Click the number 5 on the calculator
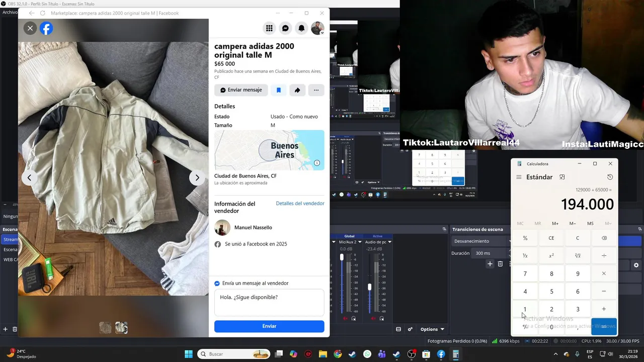This screenshot has height=362, width=644. tap(551, 291)
